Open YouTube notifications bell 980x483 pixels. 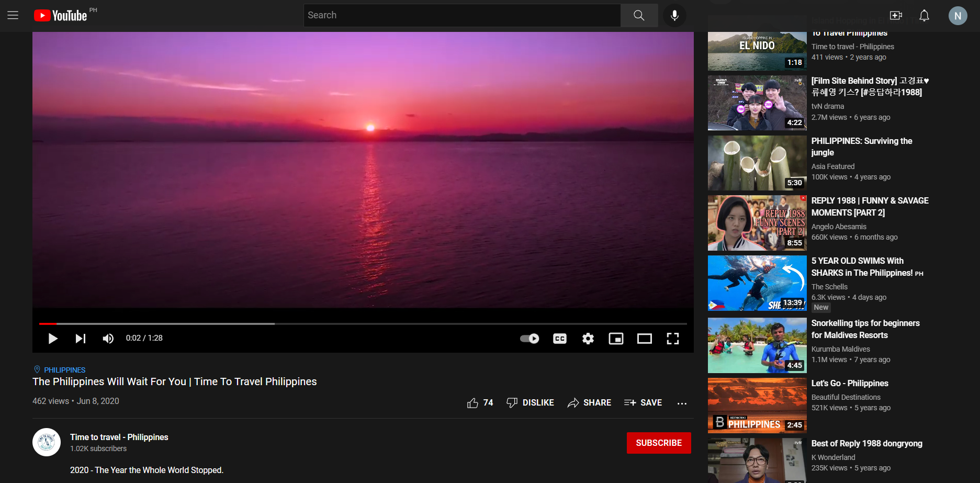[x=923, y=15]
